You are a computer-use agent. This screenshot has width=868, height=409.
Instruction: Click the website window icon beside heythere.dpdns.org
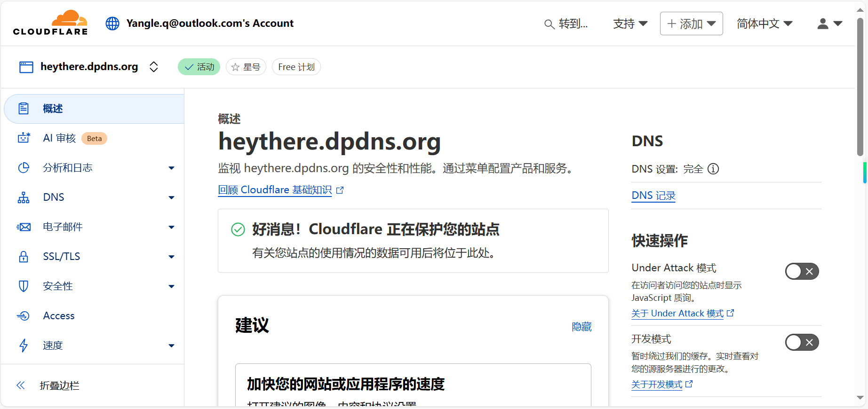(x=26, y=67)
